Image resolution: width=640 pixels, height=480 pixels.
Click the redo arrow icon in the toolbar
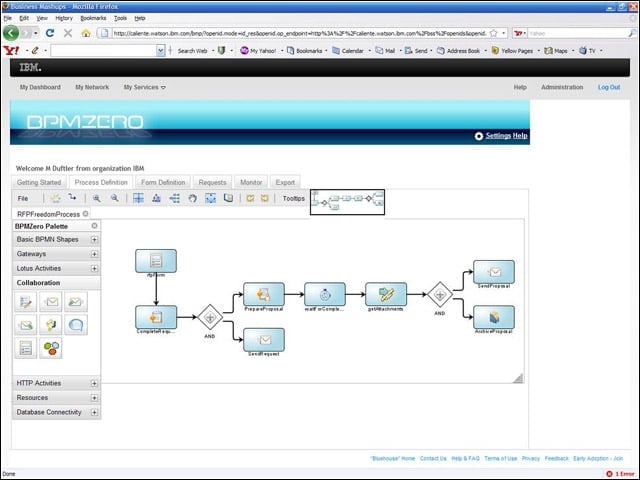tap(264, 198)
